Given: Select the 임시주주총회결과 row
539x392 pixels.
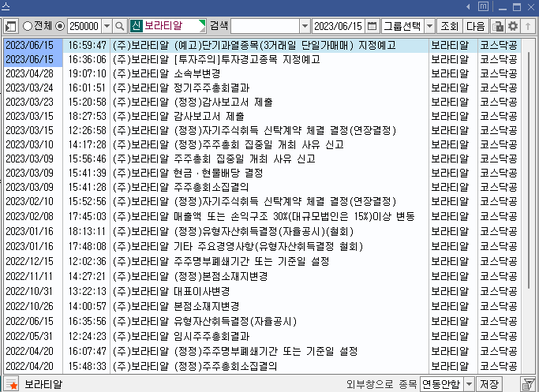Looking at the screenshot, I should [x=263, y=336].
